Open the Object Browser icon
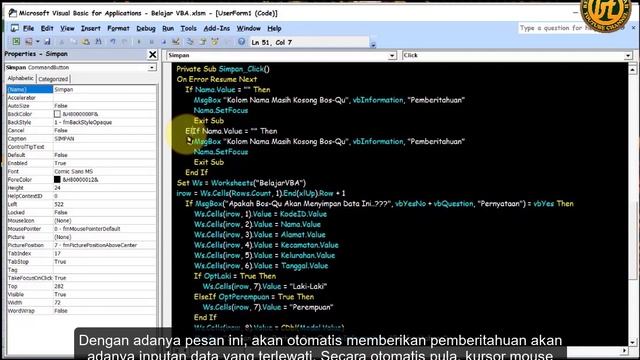The width and height of the screenshot is (640, 360). 215,42
